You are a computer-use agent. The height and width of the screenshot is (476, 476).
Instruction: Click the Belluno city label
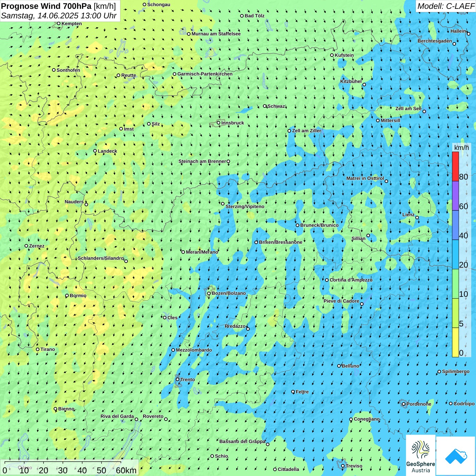click(350, 366)
